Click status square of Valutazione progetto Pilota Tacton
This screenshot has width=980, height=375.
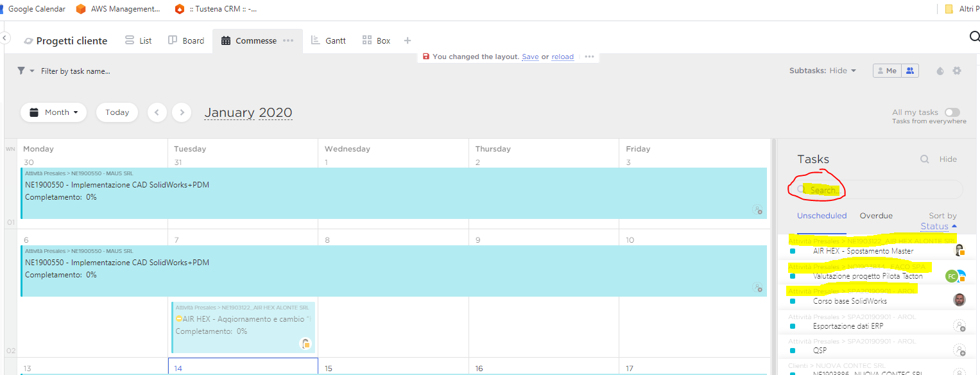point(793,276)
